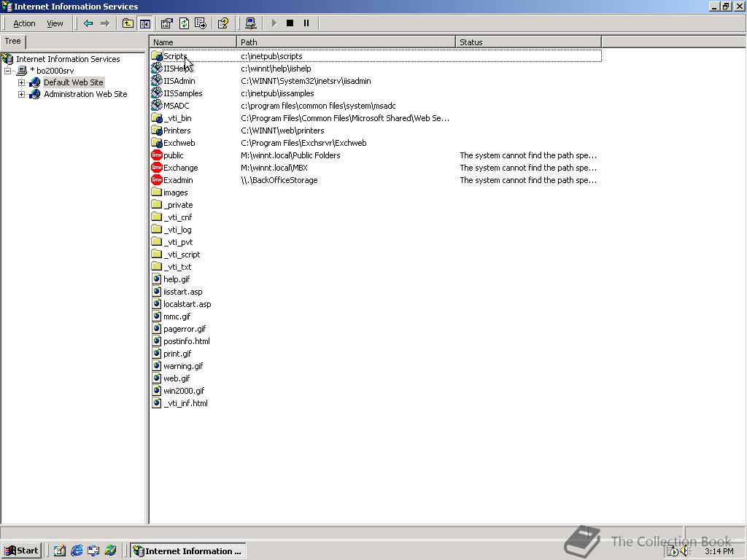Viewport: 747px width, 560px height.
Task: Click Internet Information taskbar button
Action: (x=188, y=551)
